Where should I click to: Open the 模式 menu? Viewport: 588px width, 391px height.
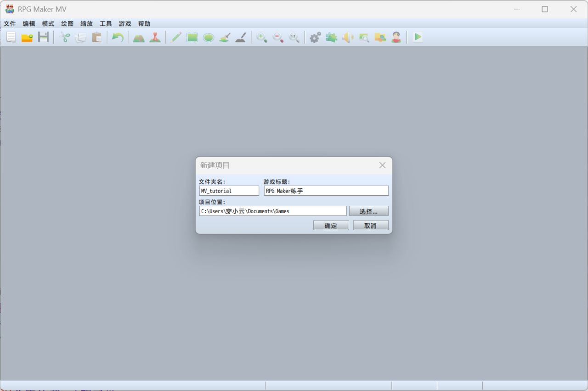pos(48,23)
